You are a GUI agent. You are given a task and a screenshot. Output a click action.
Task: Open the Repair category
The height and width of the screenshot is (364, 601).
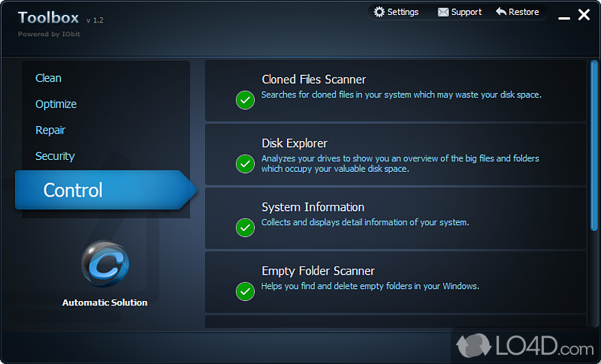coord(50,130)
